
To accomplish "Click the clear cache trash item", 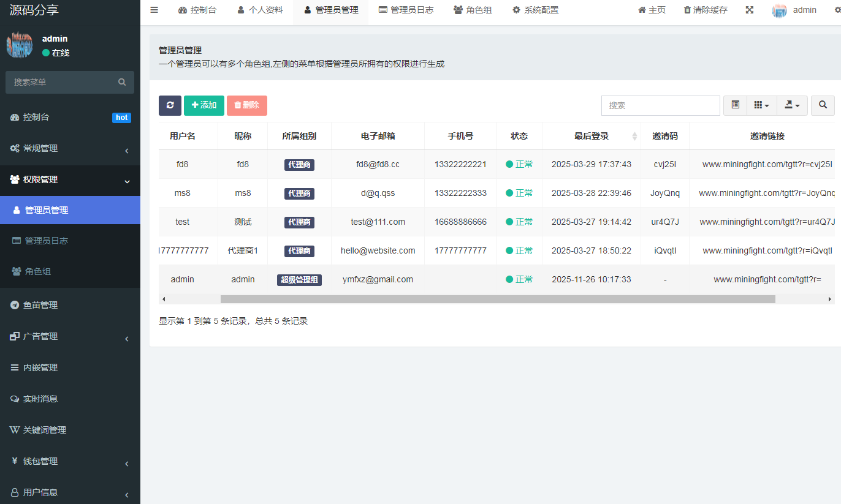I will pyautogui.click(x=706, y=10).
